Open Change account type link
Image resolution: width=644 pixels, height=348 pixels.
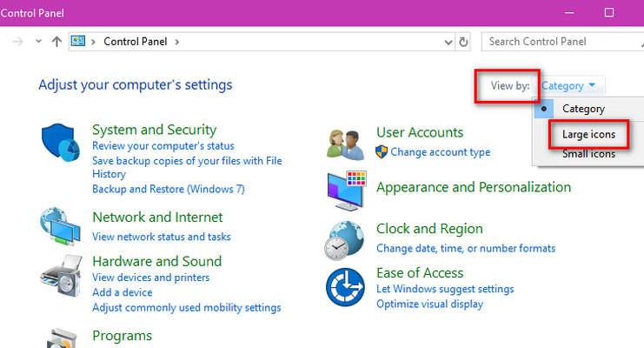pyautogui.click(x=441, y=152)
